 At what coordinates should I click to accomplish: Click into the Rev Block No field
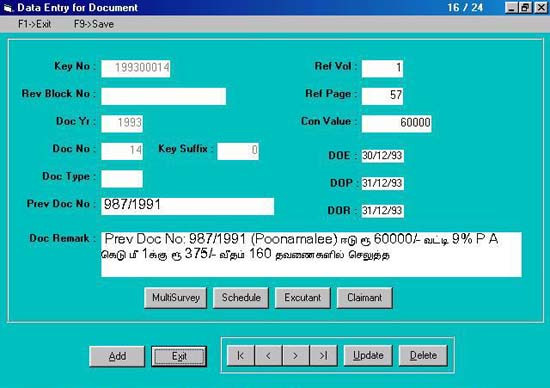point(163,96)
